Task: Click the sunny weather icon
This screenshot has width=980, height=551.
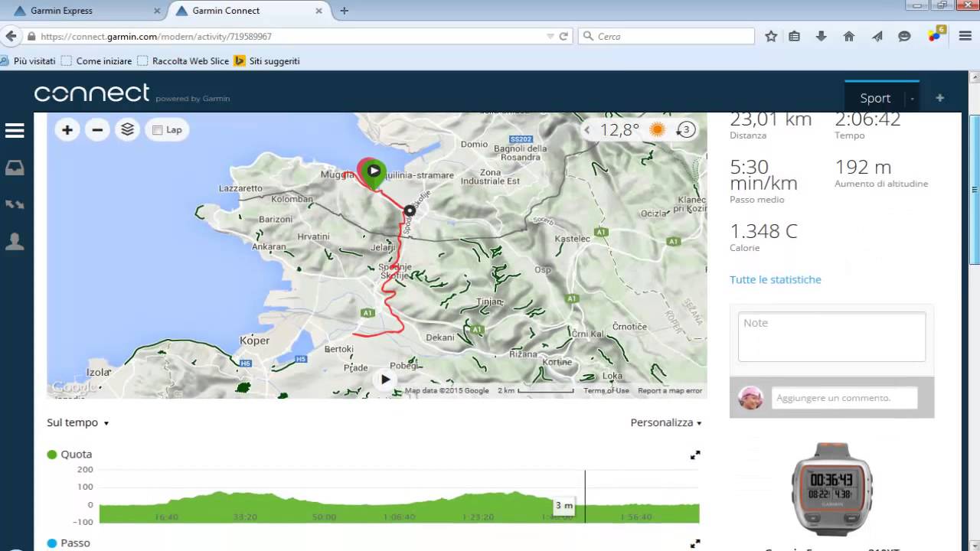Action: tap(657, 129)
